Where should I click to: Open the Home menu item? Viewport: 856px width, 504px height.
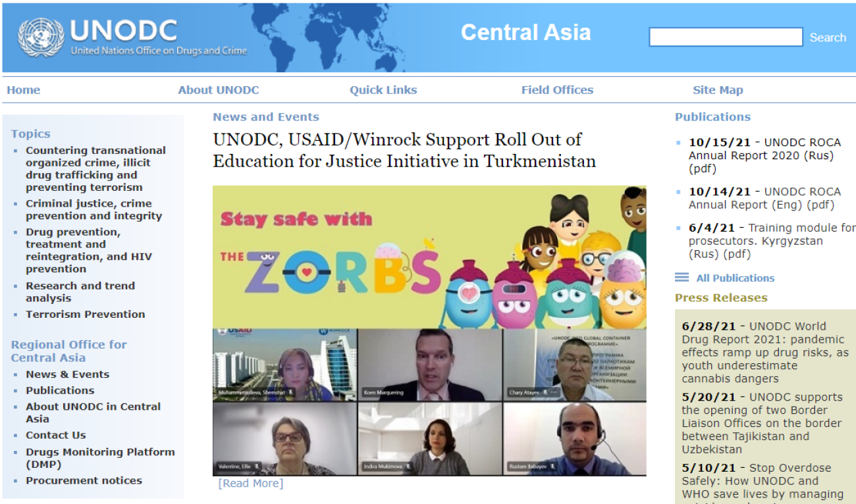tap(24, 90)
